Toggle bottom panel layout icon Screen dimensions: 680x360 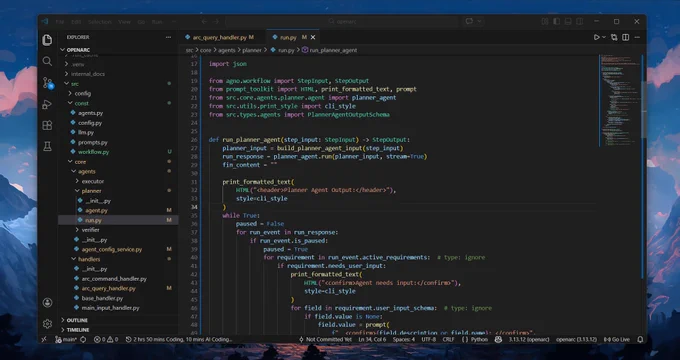pyautogui.click(x=568, y=21)
